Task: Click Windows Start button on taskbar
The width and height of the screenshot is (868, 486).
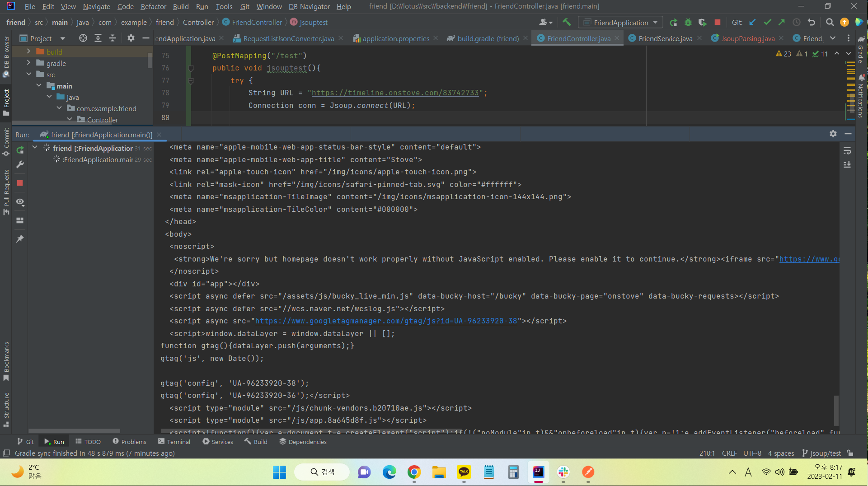Action: (x=279, y=472)
